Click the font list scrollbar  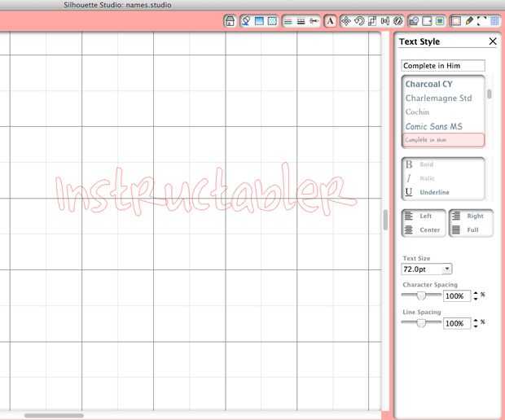(x=490, y=94)
